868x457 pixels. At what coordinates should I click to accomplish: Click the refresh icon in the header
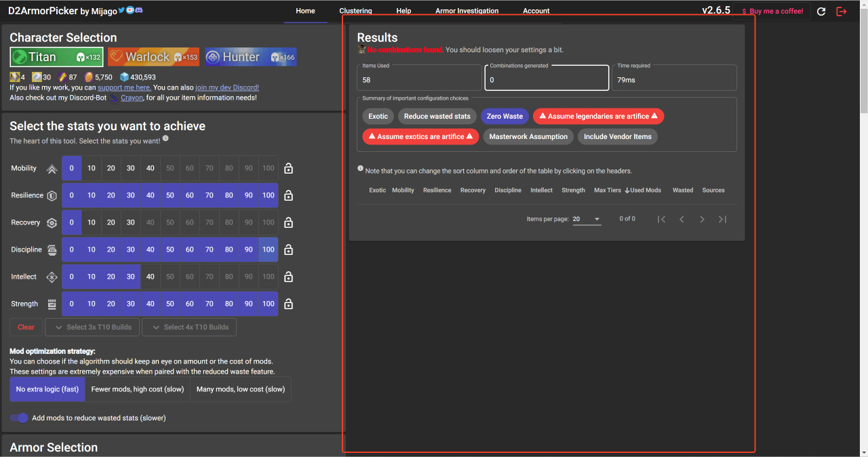(821, 12)
